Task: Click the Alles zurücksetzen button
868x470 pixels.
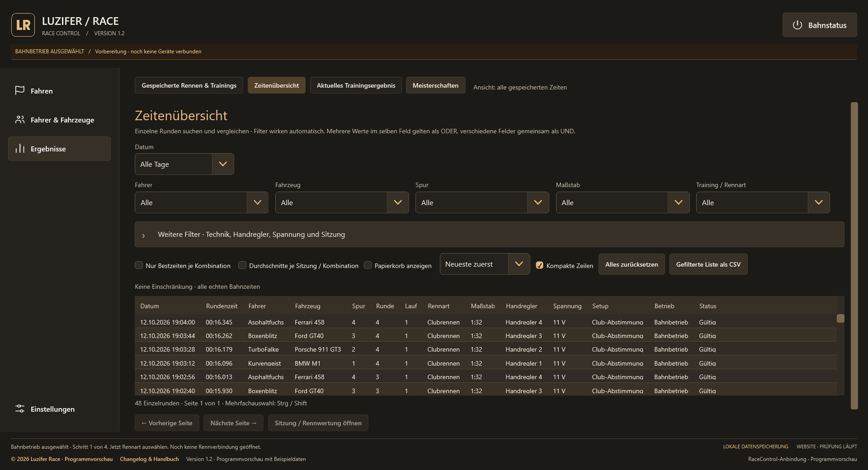Action: tap(632, 264)
